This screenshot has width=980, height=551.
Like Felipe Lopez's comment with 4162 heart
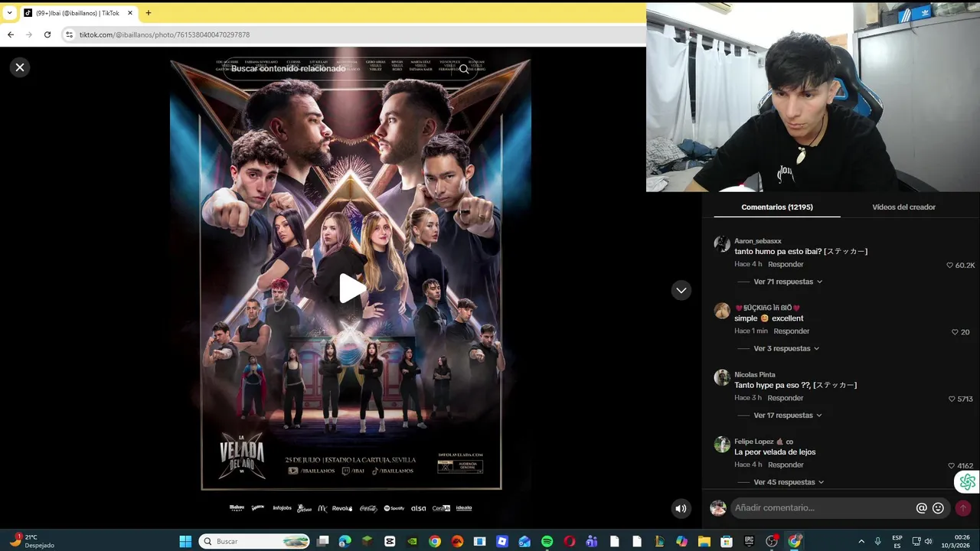[952, 465]
